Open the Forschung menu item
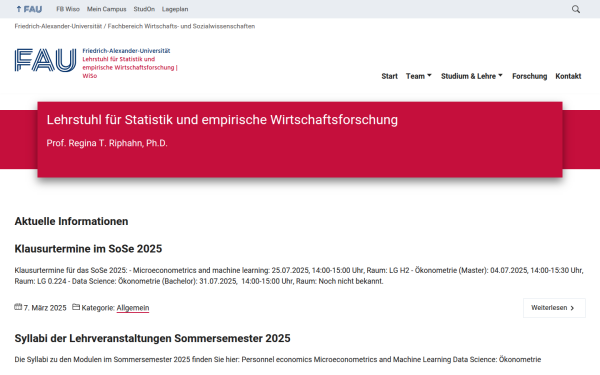600x375 pixels. point(530,76)
